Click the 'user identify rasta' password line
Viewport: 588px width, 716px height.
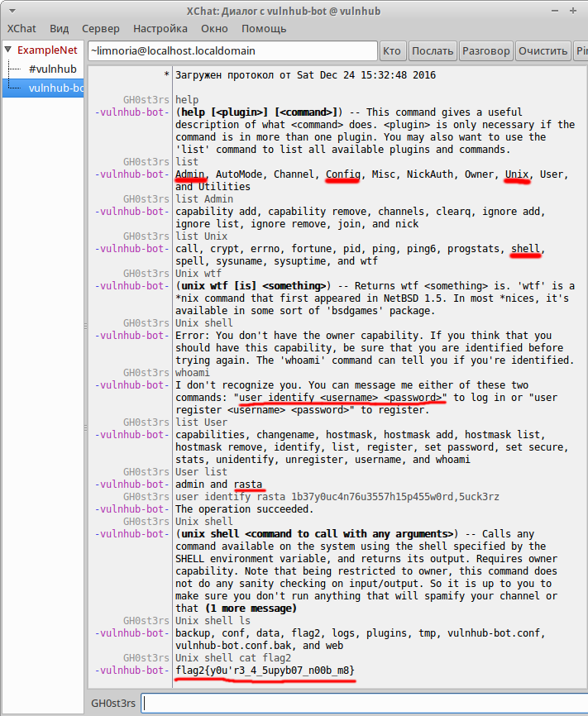point(337,496)
